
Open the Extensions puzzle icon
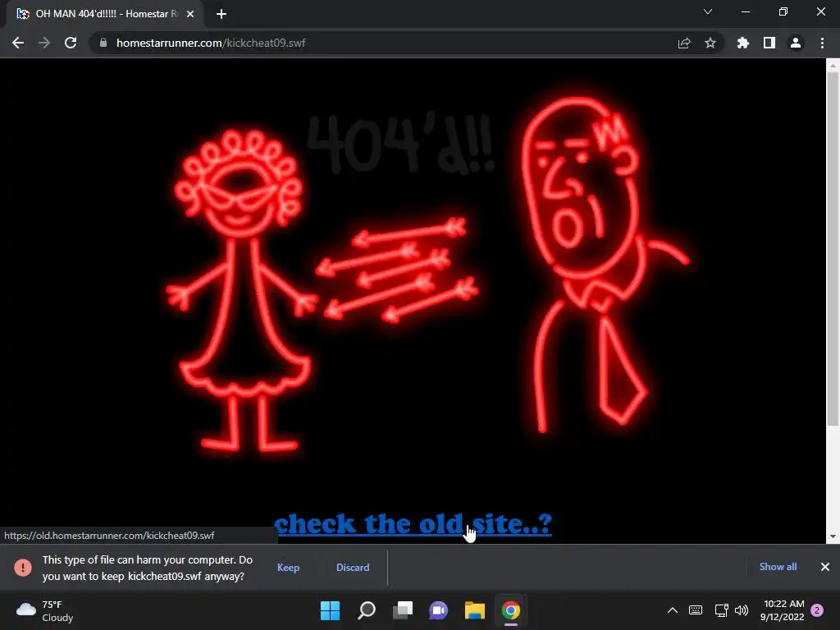pos(743,43)
